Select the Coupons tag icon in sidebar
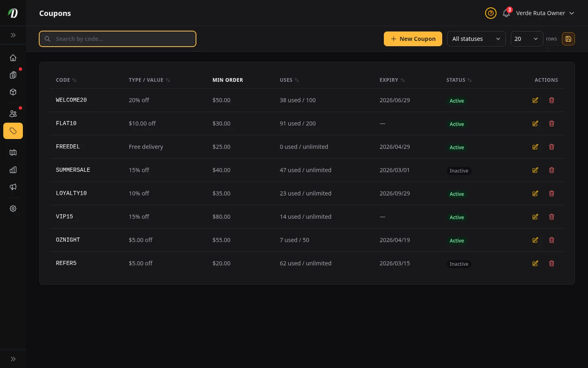 pos(13,131)
